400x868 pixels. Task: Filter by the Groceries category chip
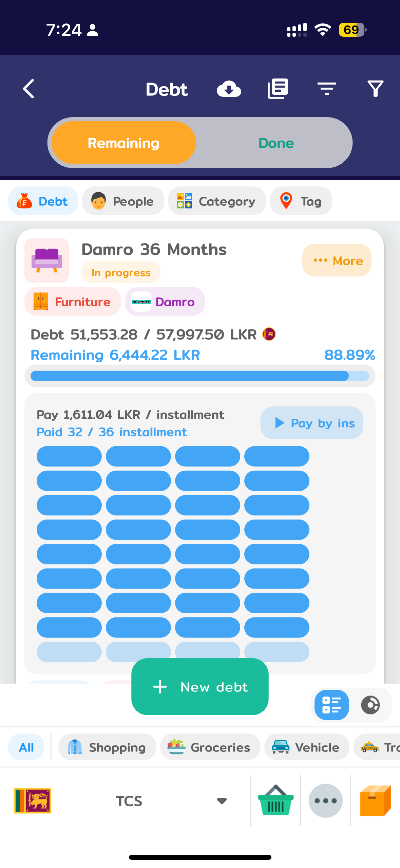(x=210, y=747)
